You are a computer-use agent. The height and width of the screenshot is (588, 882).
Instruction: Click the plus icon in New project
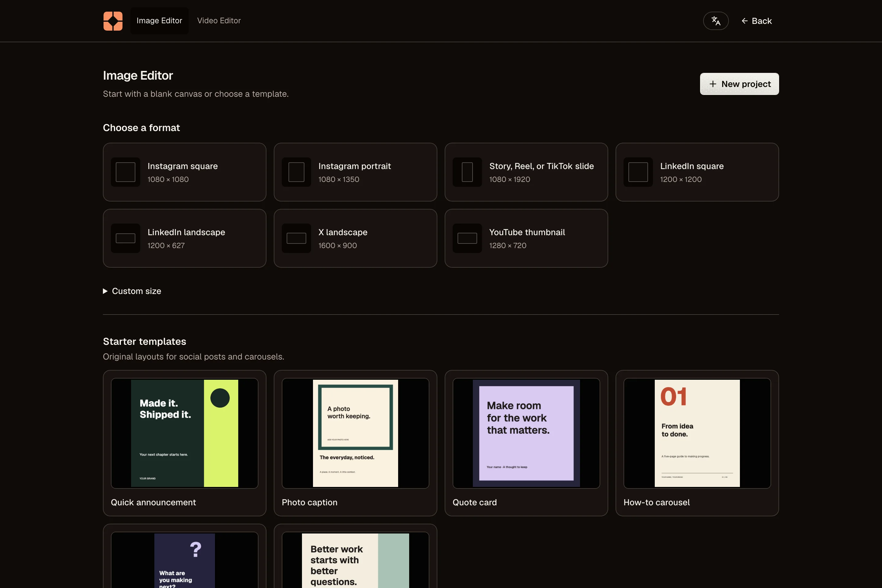[713, 84]
